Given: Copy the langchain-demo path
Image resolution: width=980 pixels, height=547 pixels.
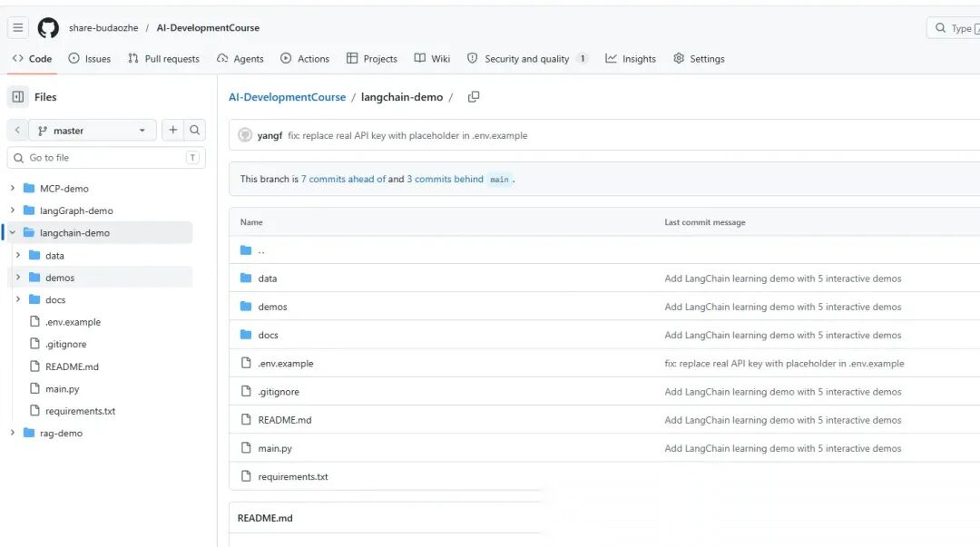Looking at the screenshot, I should [x=474, y=97].
